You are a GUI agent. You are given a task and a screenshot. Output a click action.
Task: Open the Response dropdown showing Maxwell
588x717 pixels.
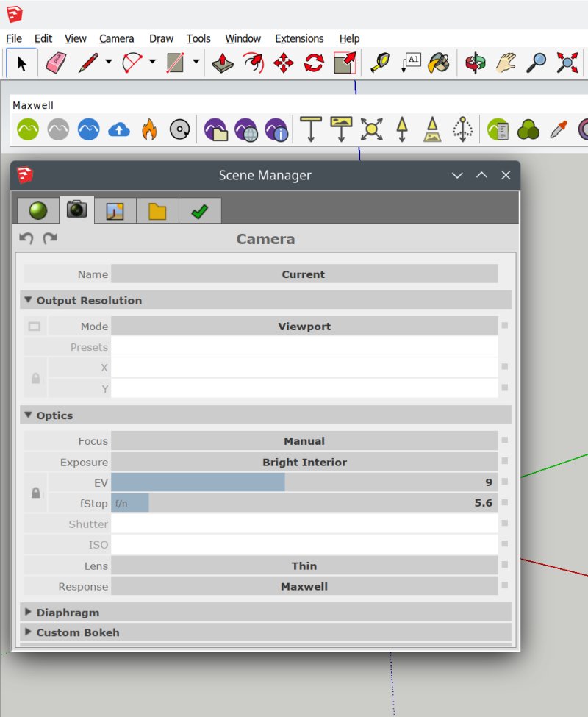[304, 586]
